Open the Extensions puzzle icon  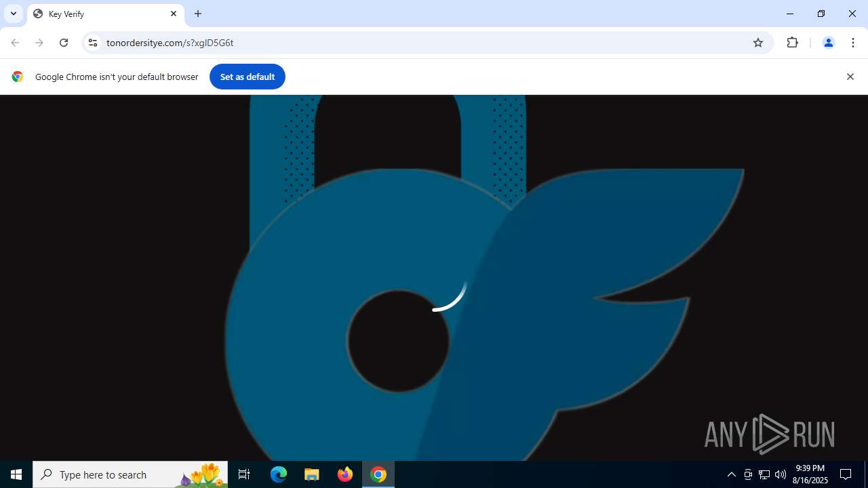792,43
